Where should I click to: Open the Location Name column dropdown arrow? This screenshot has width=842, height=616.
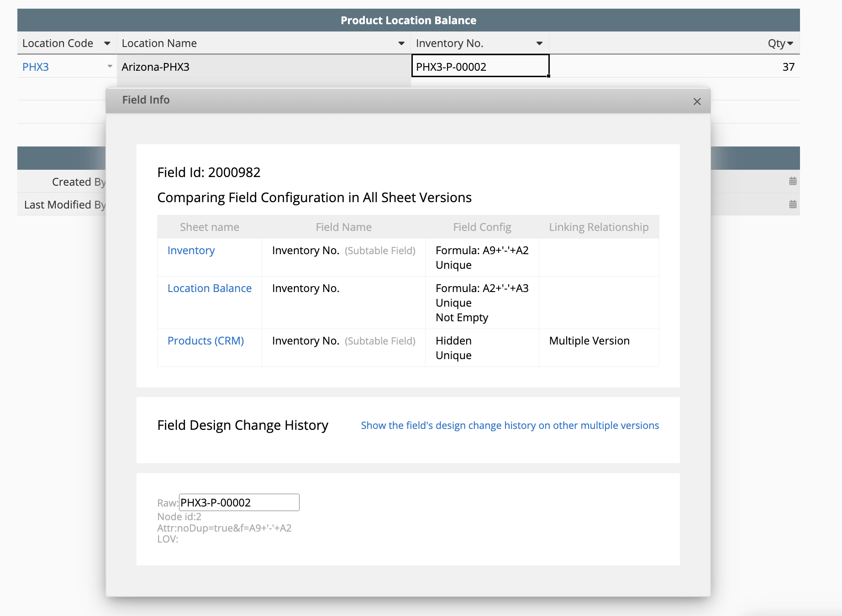coord(401,43)
